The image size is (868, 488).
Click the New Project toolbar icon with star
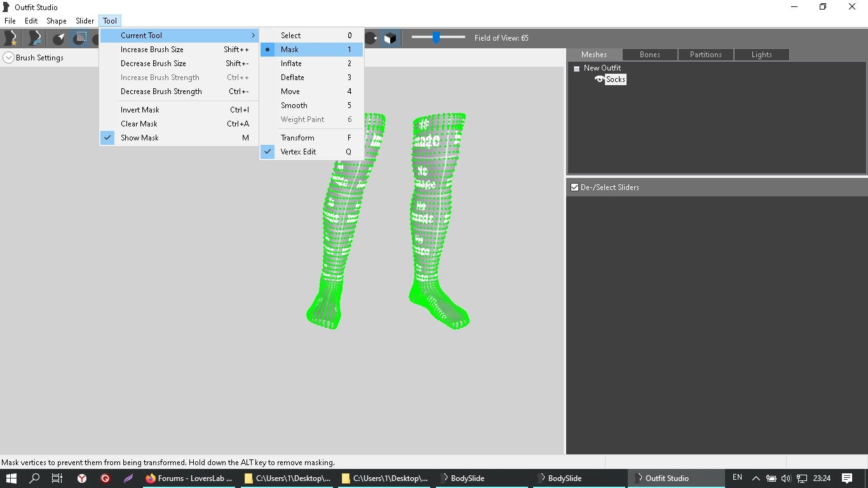pyautogui.click(x=11, y=38)
